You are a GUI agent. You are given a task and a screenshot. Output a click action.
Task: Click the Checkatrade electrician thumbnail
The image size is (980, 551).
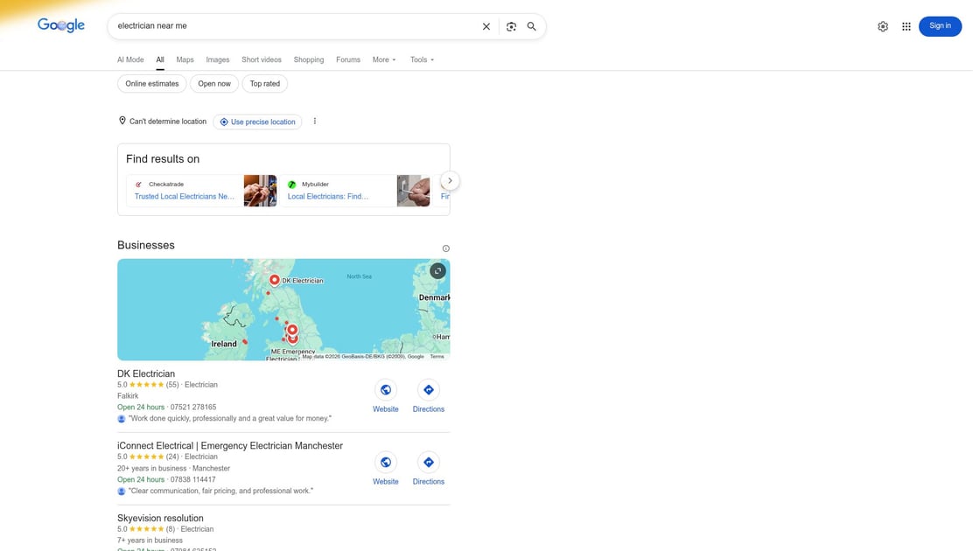coord(260,191)
